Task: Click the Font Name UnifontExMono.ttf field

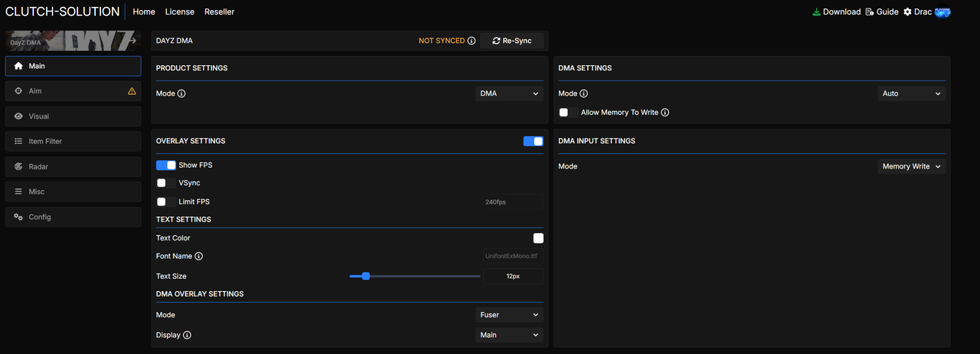Action: pyautogui.click(x=512, y=257)
